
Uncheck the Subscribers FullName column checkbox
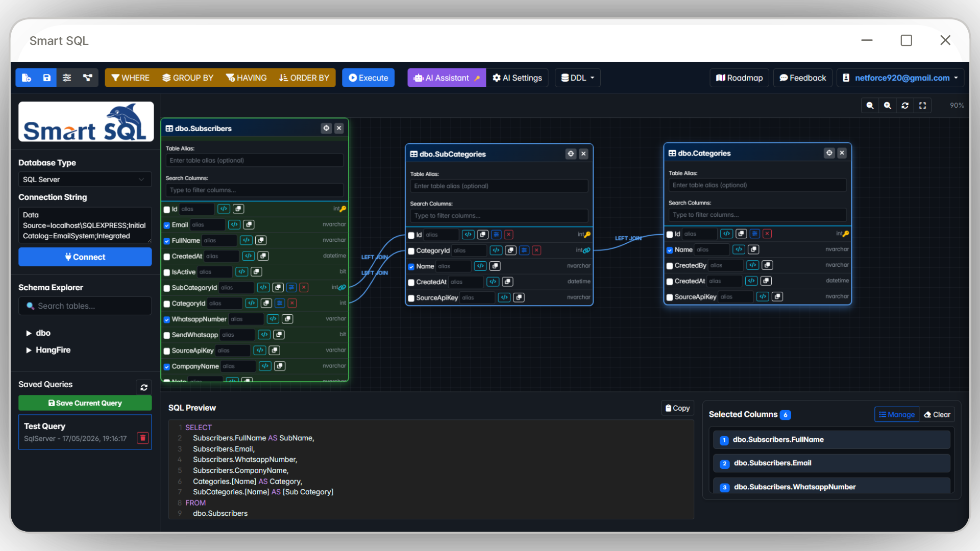tap(167, 241)
